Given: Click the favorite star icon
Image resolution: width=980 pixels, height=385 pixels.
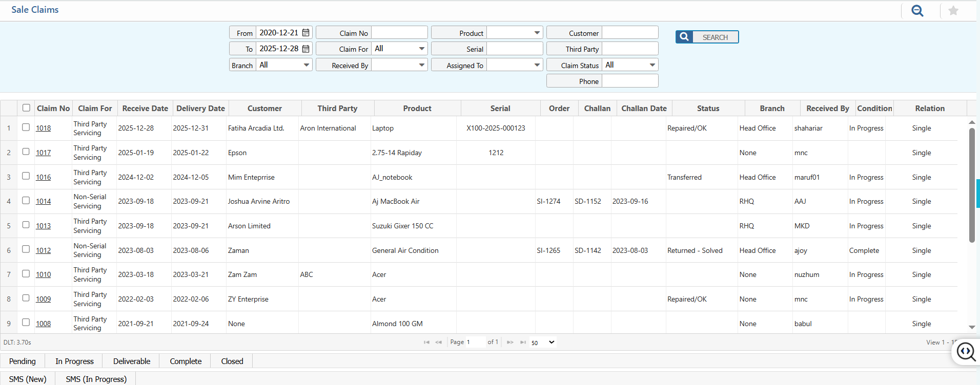Looking at the screenshot, I should (x=953, y=11).
